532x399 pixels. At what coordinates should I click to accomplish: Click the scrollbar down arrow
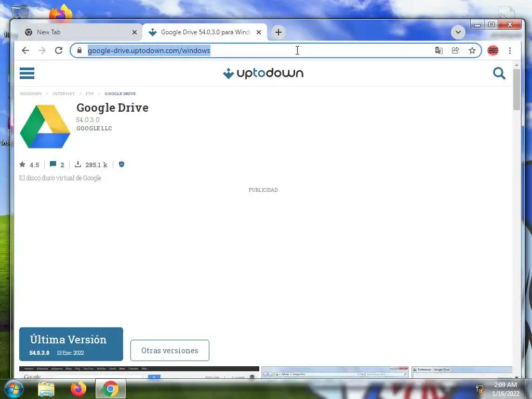click(x=517, y=377)
